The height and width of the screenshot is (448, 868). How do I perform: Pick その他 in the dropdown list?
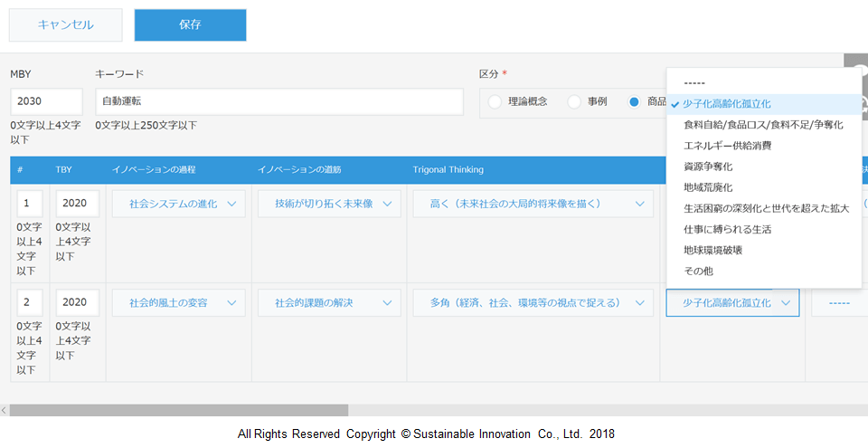[697, 271]
